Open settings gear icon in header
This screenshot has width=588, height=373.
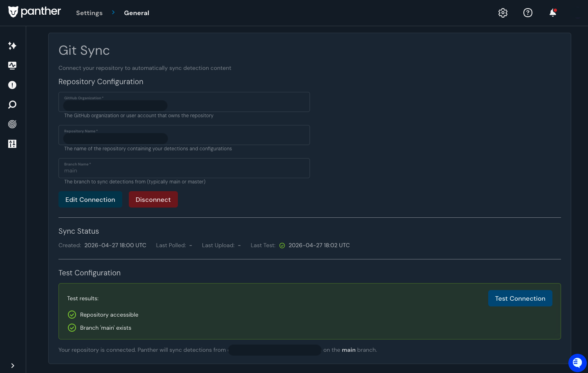click(503, 13)
